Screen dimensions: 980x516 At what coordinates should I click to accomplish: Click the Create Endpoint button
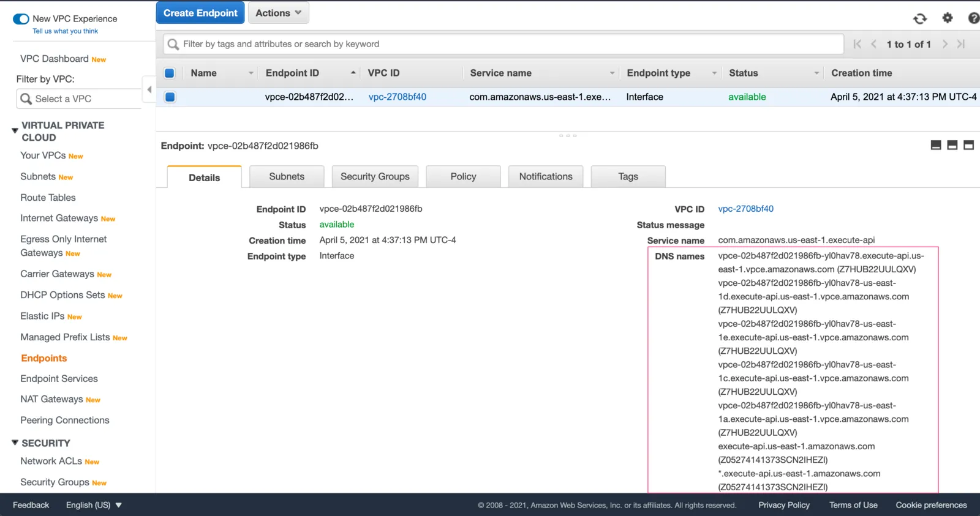(x=200, y=13)
